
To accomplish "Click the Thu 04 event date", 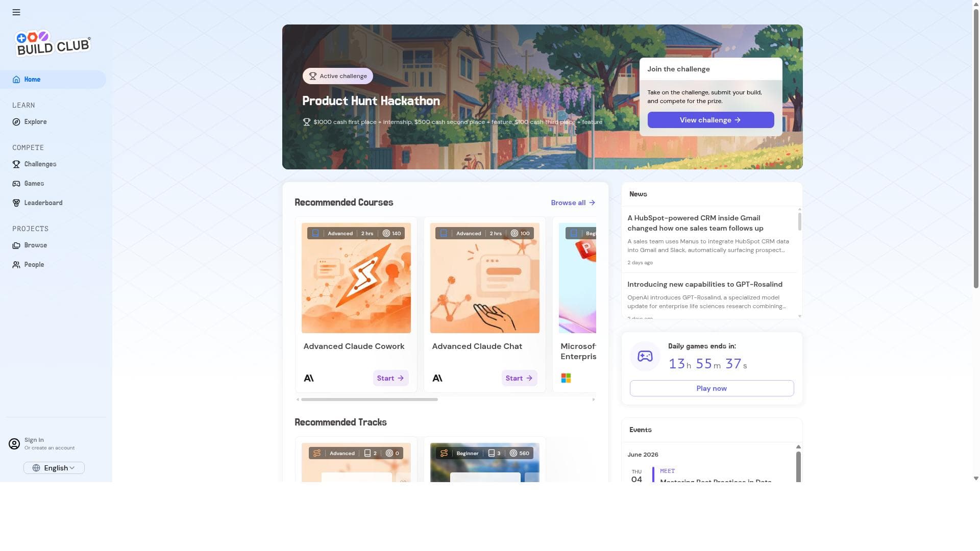I will (x=636, y=476).
